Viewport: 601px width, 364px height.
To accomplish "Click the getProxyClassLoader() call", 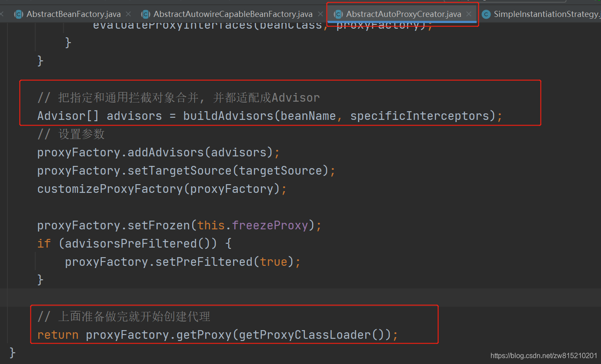I will click(x=311, y=335).
